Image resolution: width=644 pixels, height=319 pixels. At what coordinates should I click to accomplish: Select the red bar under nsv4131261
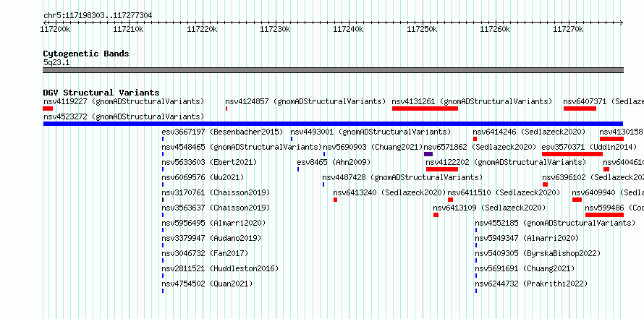point(425,109)
